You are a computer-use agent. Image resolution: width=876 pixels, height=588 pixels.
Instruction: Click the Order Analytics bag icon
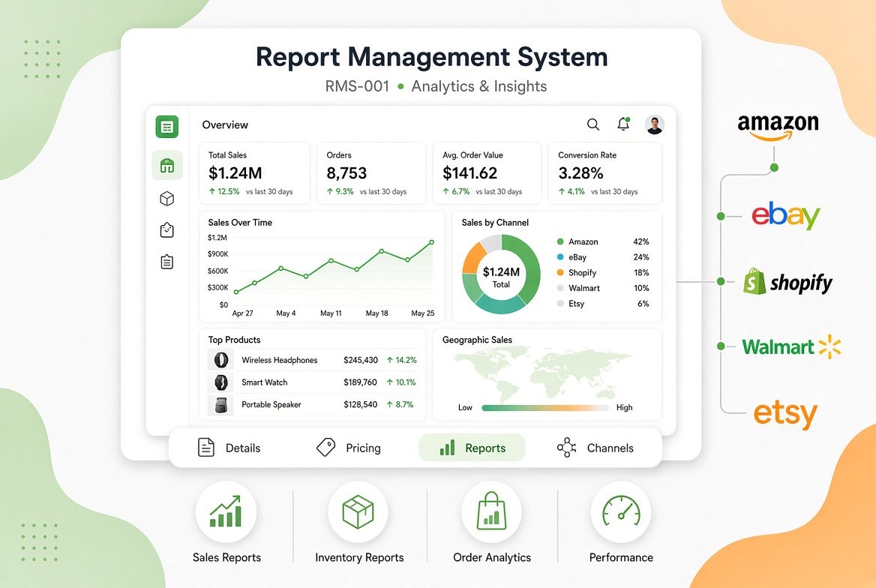491,511
